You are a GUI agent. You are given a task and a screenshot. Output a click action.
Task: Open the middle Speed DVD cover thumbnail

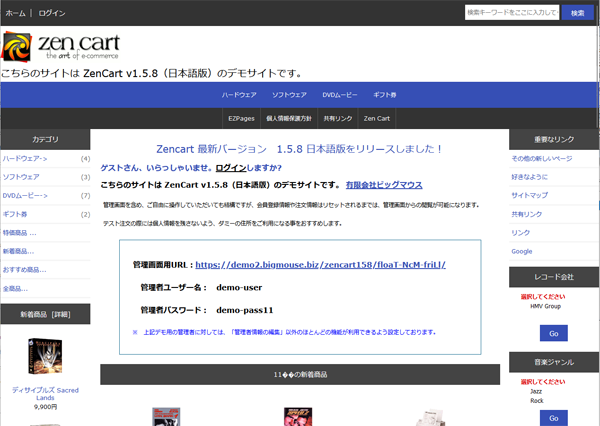298,417
